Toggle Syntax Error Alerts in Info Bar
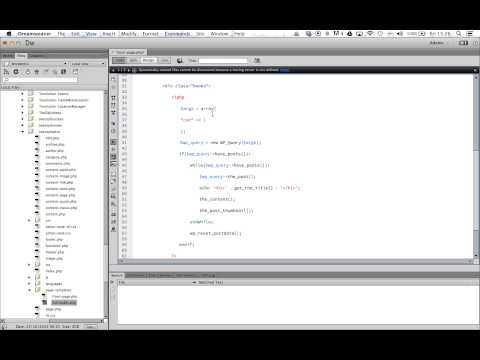 (x=114, y=164)
